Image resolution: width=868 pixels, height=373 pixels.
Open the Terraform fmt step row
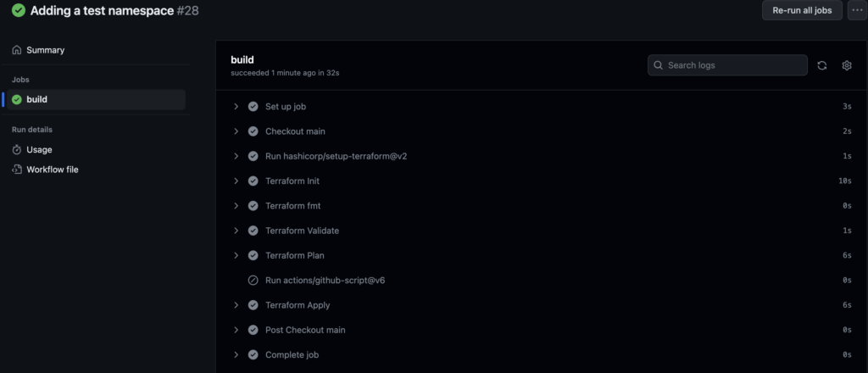542,206
